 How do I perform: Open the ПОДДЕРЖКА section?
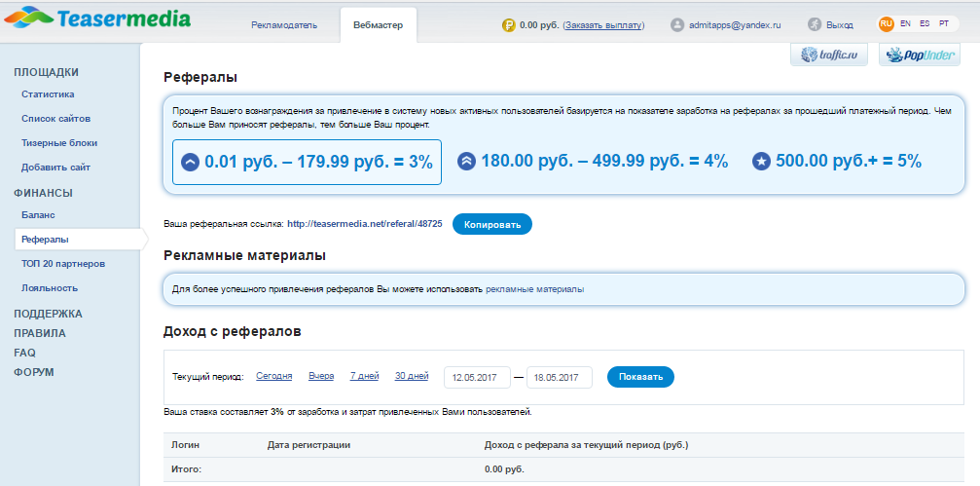(x=48, y=314)
